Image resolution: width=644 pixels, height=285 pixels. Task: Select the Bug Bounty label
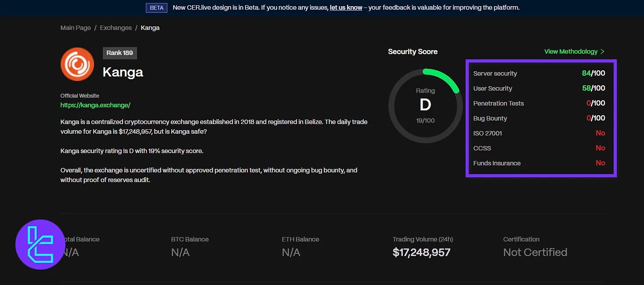pos(490,118)
